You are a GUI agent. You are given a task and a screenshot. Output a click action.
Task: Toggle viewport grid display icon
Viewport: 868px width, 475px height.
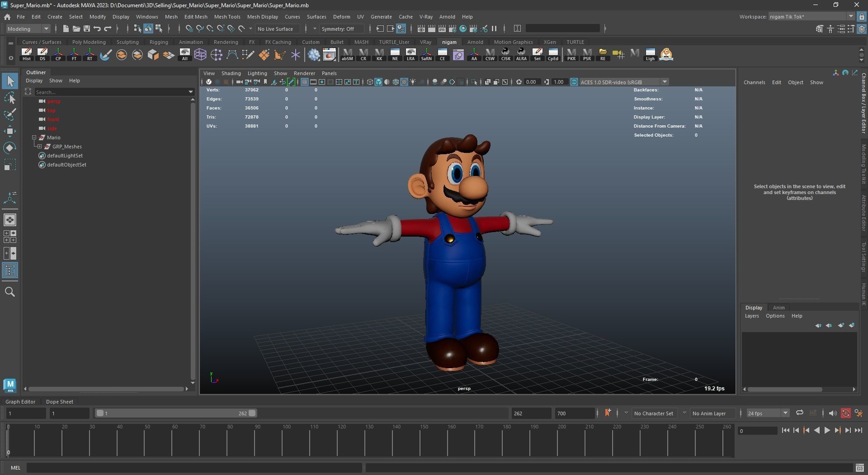pyautogui.click(x=305, y=82)
